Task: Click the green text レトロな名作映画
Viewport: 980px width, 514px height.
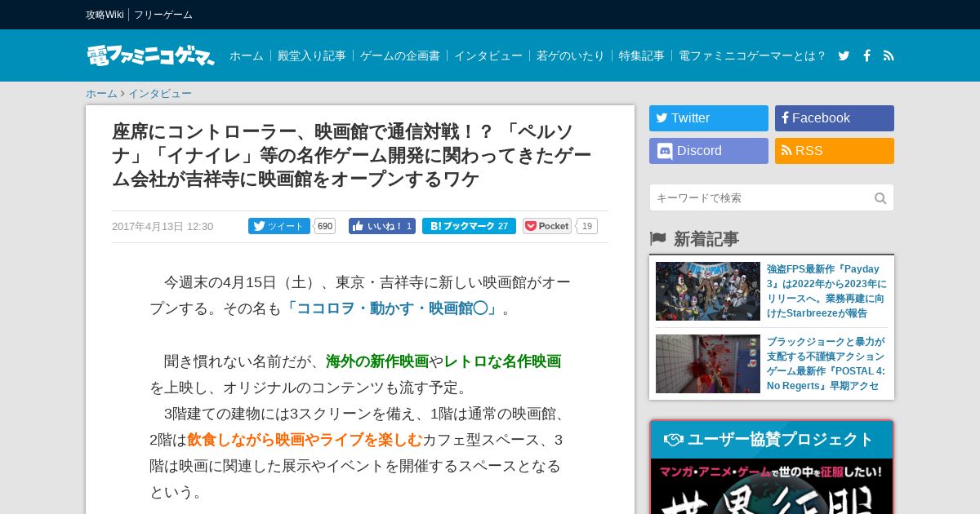Action: point(502,361)
